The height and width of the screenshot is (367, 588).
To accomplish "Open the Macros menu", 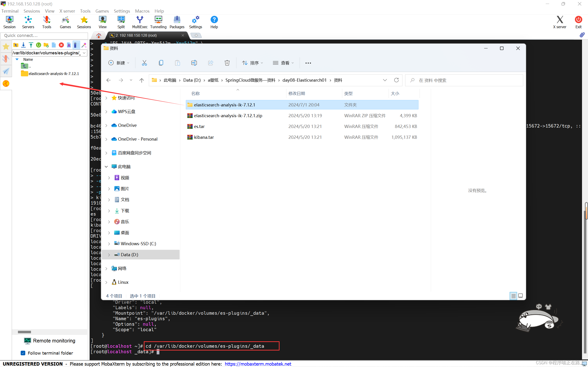I will (142, 11).
